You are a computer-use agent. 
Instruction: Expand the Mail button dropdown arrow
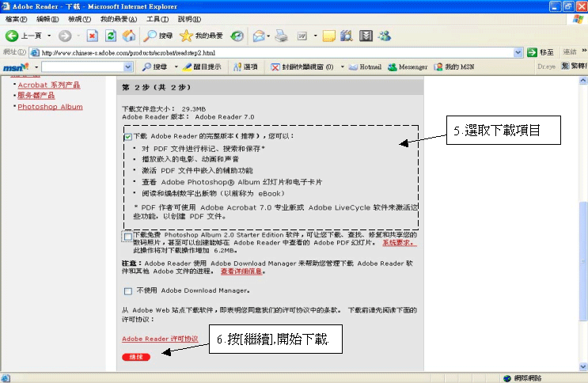point(268,36)
